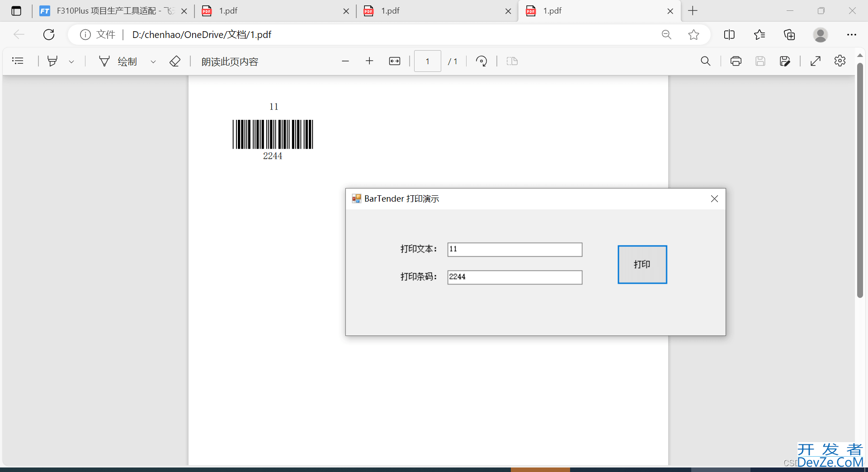Viewport: 868px width, 472px height.
Task: Fit PDF to page width
Action: pyautogui.click(x=395, y=61)
